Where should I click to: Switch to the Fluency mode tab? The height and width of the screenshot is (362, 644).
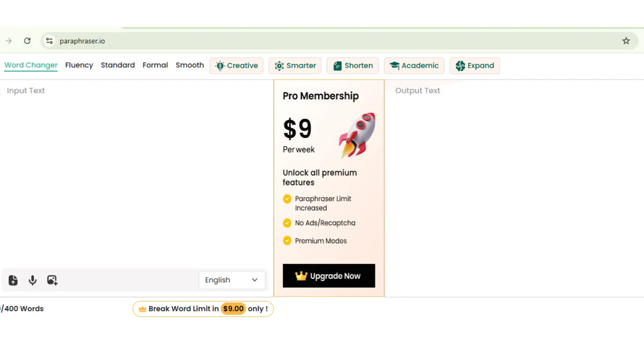click(79, 65)
